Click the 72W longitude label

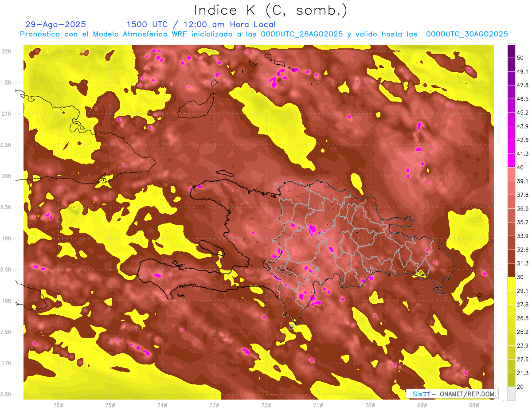click(x=266, y=405)
